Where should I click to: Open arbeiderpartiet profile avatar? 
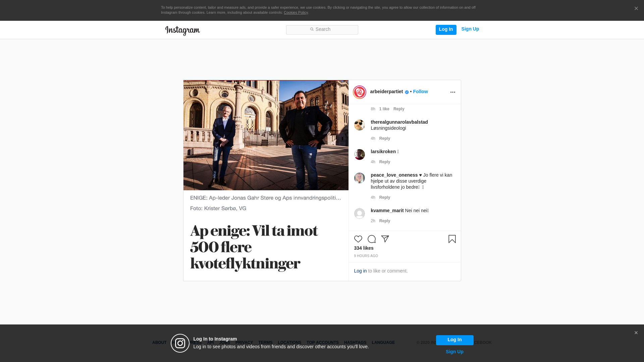[359, 92]
